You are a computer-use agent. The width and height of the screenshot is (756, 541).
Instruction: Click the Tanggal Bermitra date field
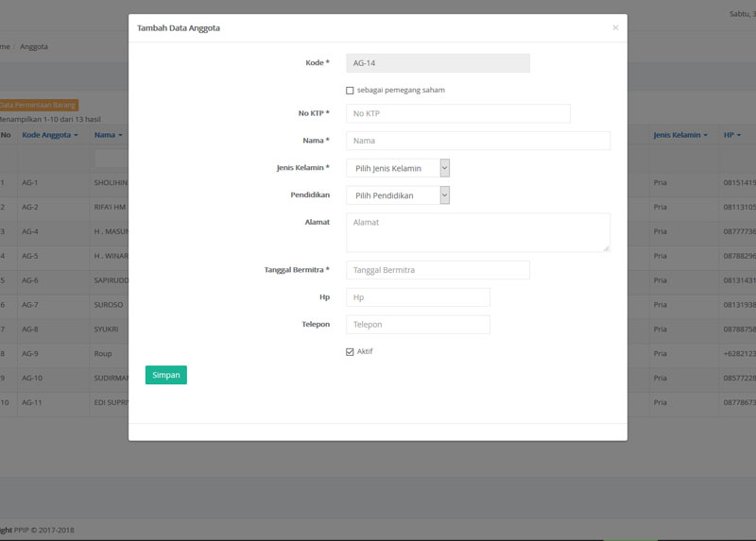point(438,270)
